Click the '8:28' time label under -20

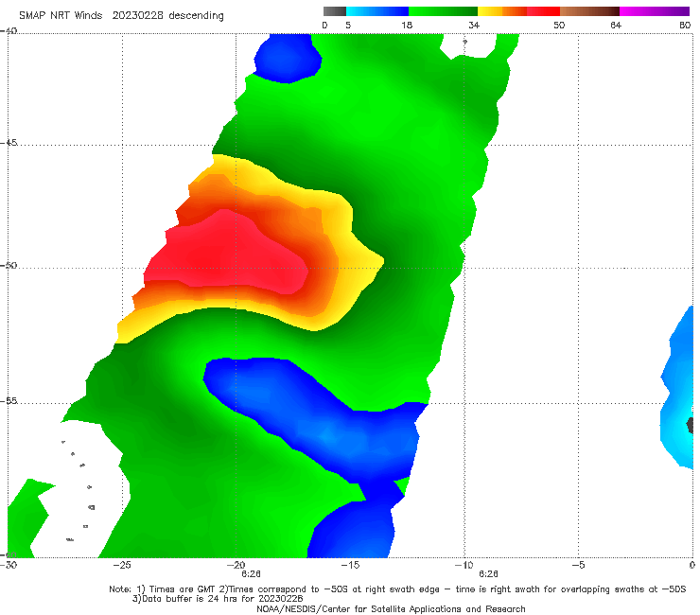[x=251, y=574]
